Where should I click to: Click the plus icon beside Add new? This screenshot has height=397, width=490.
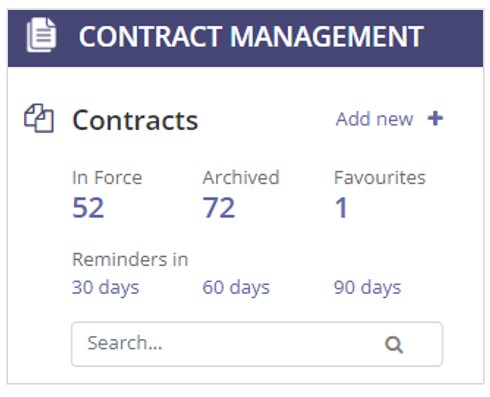(x=435, y=118)
